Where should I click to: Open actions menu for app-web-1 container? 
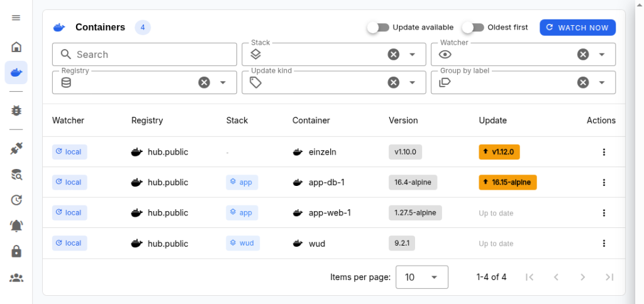604,213
